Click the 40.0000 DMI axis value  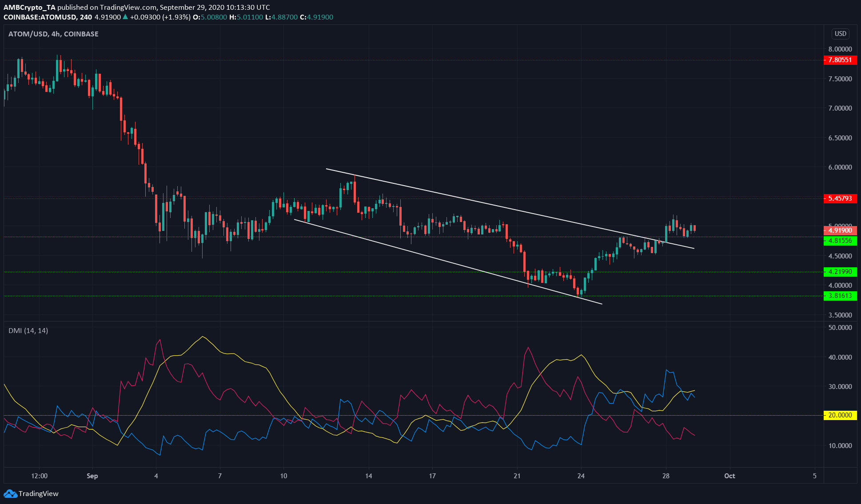coord(840,357)
